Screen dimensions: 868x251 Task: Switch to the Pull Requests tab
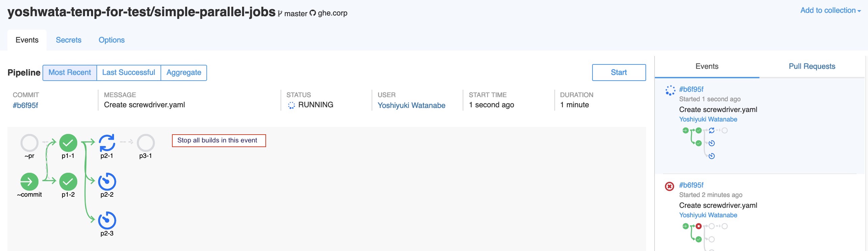click(x=812, y=66)
